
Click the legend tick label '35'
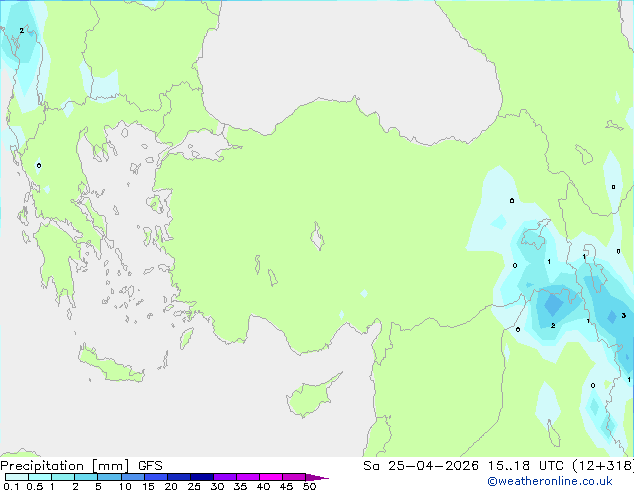tap(240, 486)
